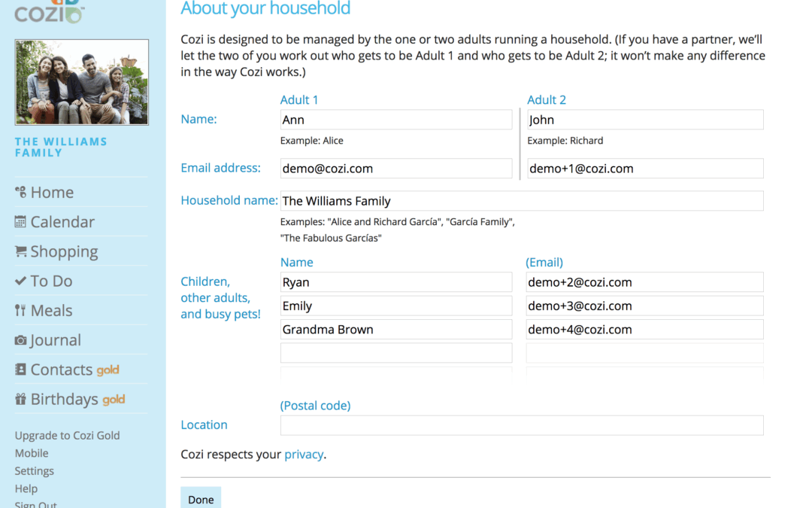Click the Home icon in sidebar
812x508 pixels.
20,193
